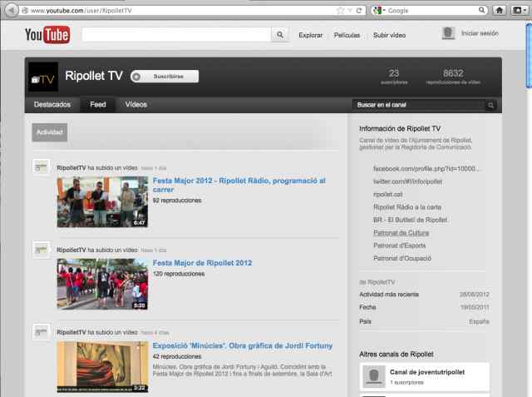Open the Google search engine dropdown
The image size is (532, 397).
(x=379, y=10)
